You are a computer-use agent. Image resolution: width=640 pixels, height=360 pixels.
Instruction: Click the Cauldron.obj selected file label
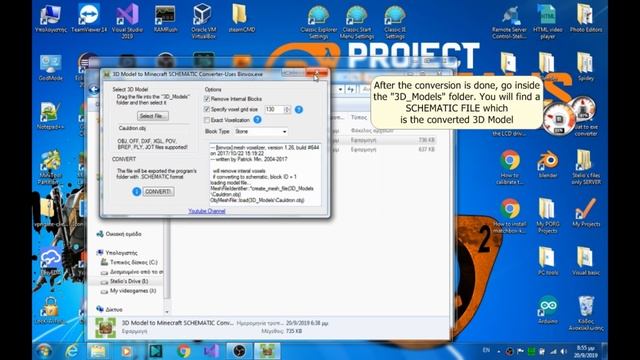point(132,128)
